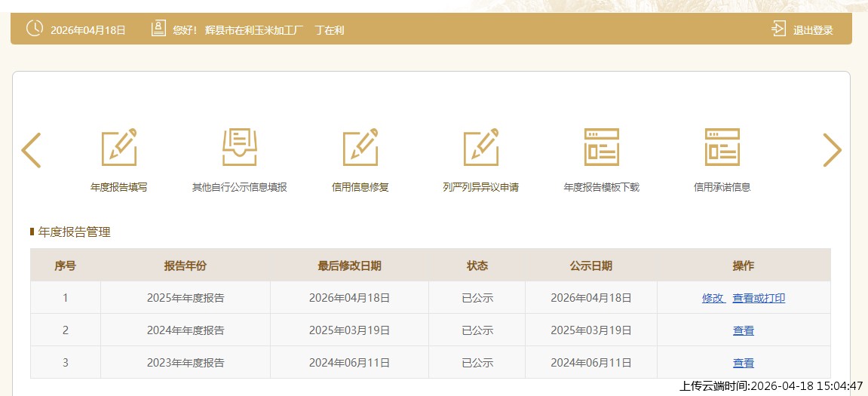The width and height of the screenshot is (868, 396).
Task: Open the 信用信息修复 icon
Action: pos(360,147)
